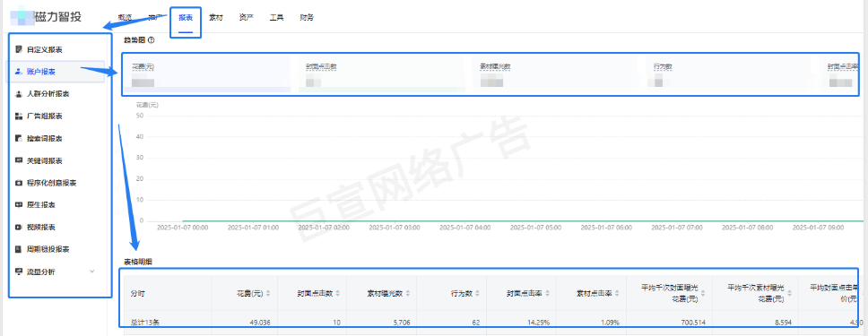Viewport: 868px width, 336px height.
Task: Click the 磁力智投 logo
Action: pos(46,17)
